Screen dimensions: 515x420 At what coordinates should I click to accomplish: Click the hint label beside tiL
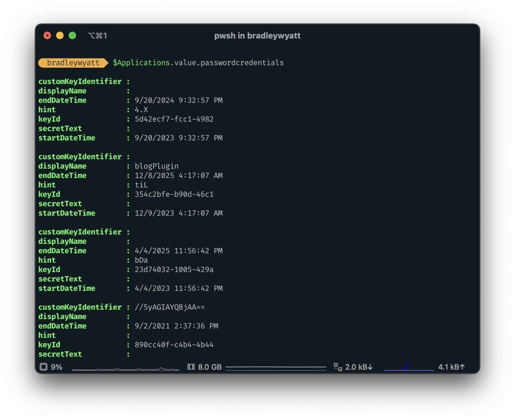(x=47, y=185)
